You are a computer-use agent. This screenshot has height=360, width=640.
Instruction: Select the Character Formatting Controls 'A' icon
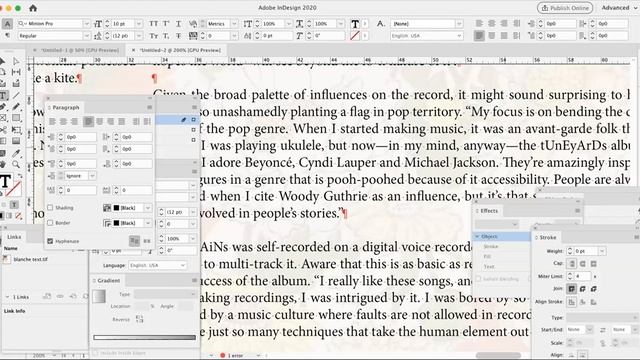[7, 24]
